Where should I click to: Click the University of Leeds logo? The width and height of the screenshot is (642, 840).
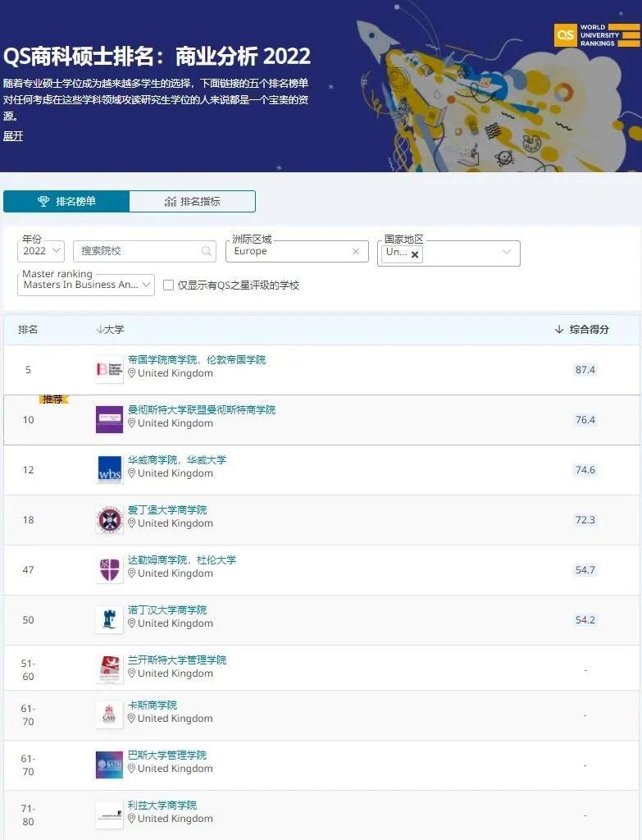click(109, 815)
